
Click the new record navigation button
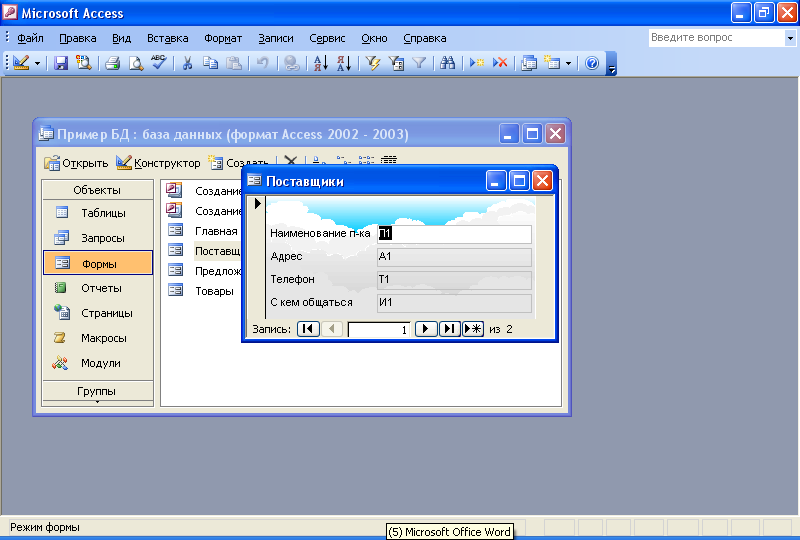click(x=473, y=329)
